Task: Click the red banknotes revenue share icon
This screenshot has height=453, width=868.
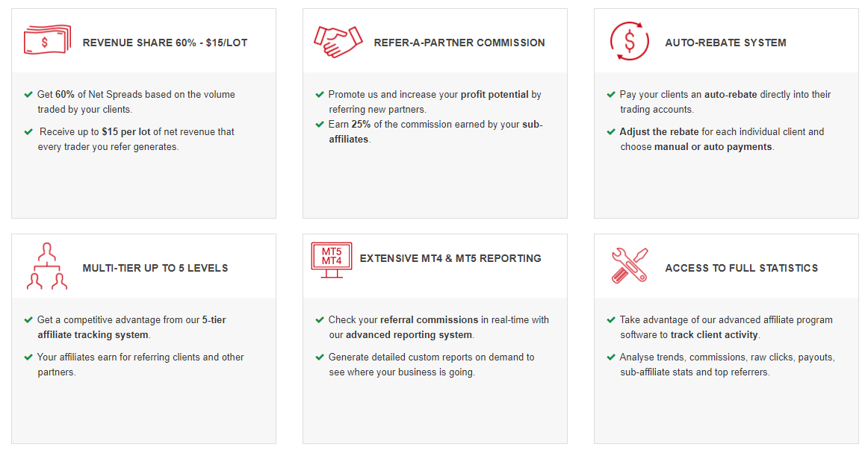Action: coord(48,40)
